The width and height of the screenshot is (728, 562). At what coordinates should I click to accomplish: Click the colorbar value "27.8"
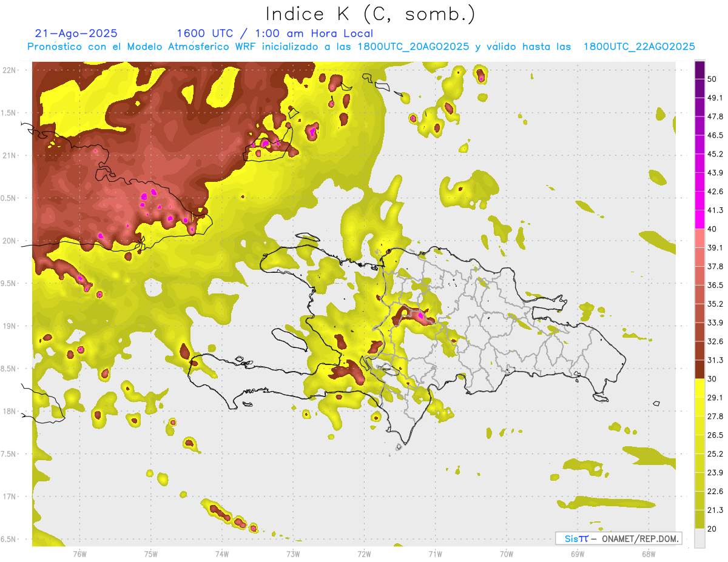[x=715, y=416]
